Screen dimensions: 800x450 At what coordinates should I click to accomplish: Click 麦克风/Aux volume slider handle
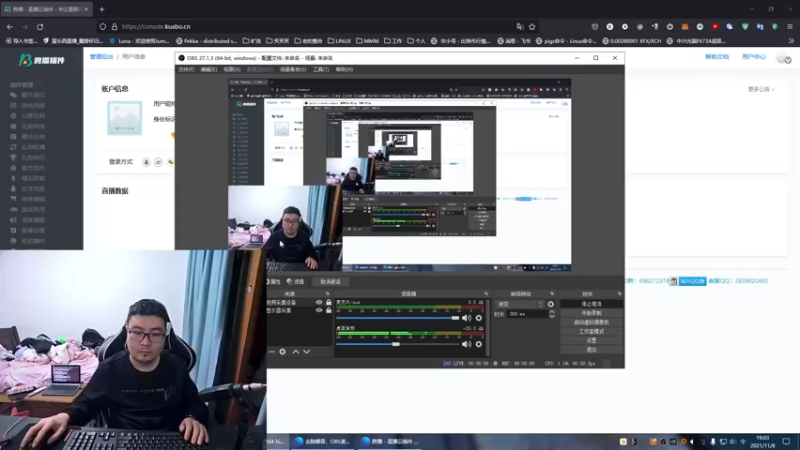point(455,318)
